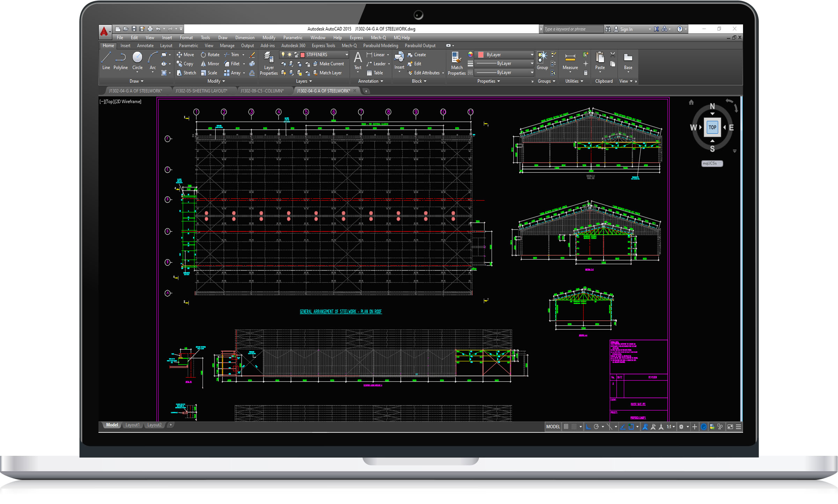
Task: Click the Move tool in Modify panel
Action: [x=185, y=55]
